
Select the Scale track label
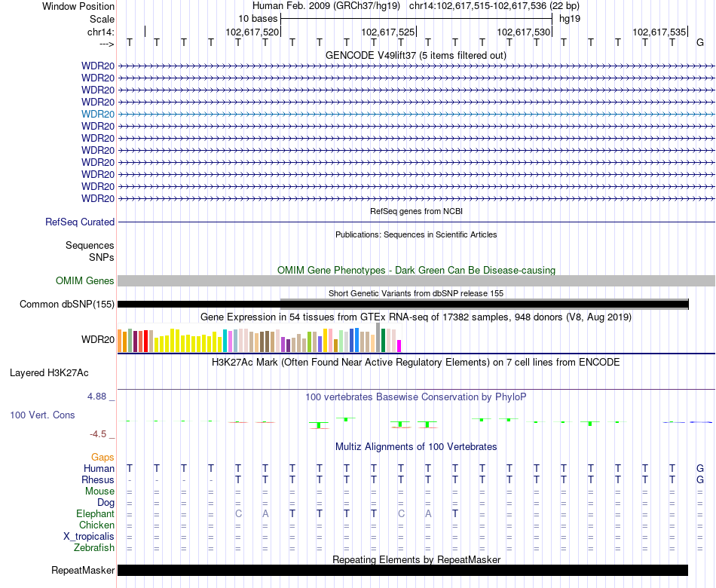(102, 19)
